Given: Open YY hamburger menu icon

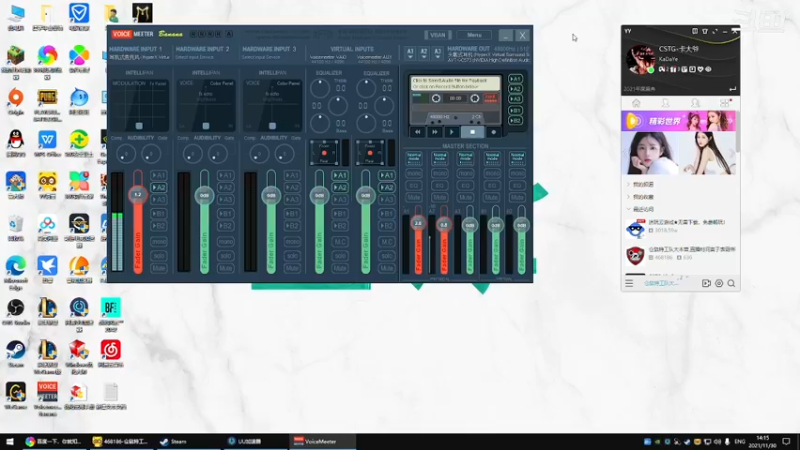Looking at the screenshot, I should coord(629,283).
